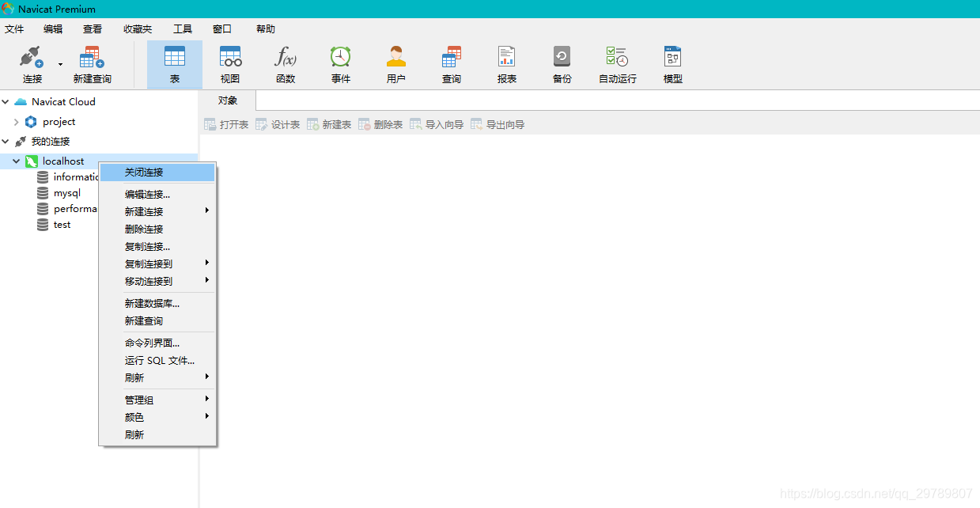Open the New Connection (新建连接) submenu
The image size is (980, 508).
[157, 211]
